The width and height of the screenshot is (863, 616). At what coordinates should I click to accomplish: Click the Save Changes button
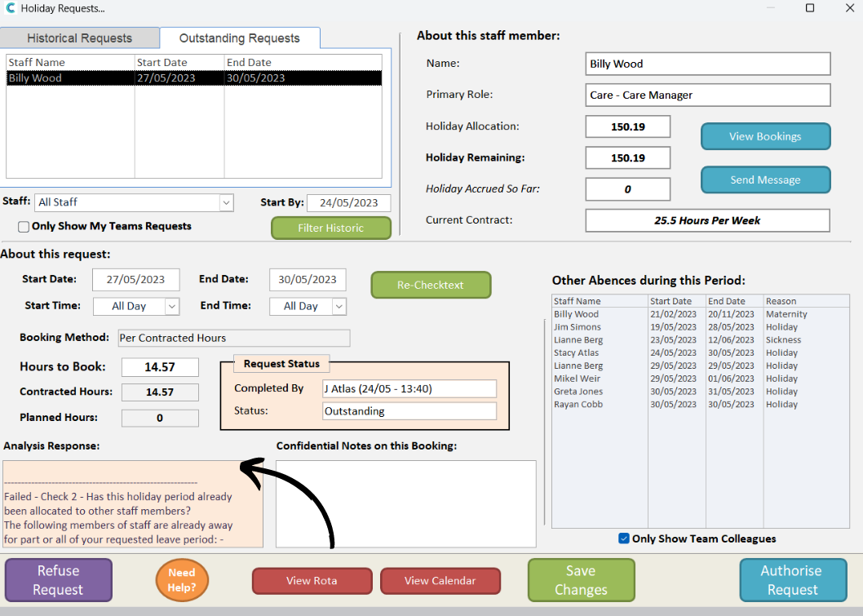point(581,580)
